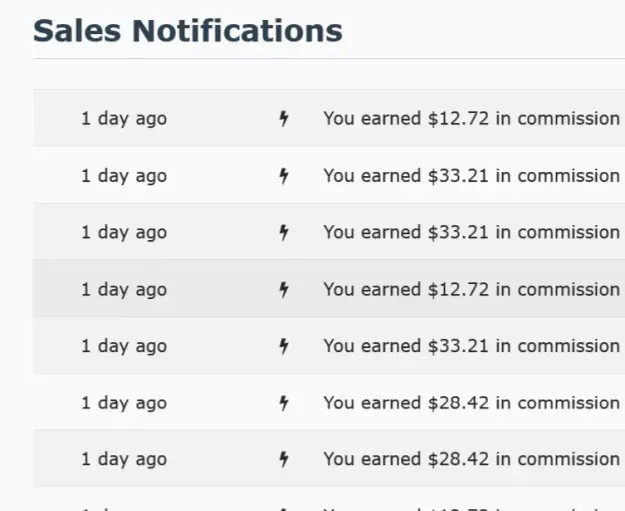The height and width of the screenshot is (511, 625).
Task: Select the seventh row's $28.42 commission message
Action: tap(471, 459)
